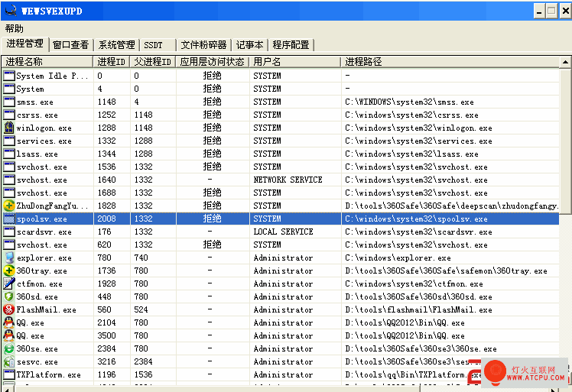
Task: Click the 360tray.exe process icon
Action: (x=8, y=271)
